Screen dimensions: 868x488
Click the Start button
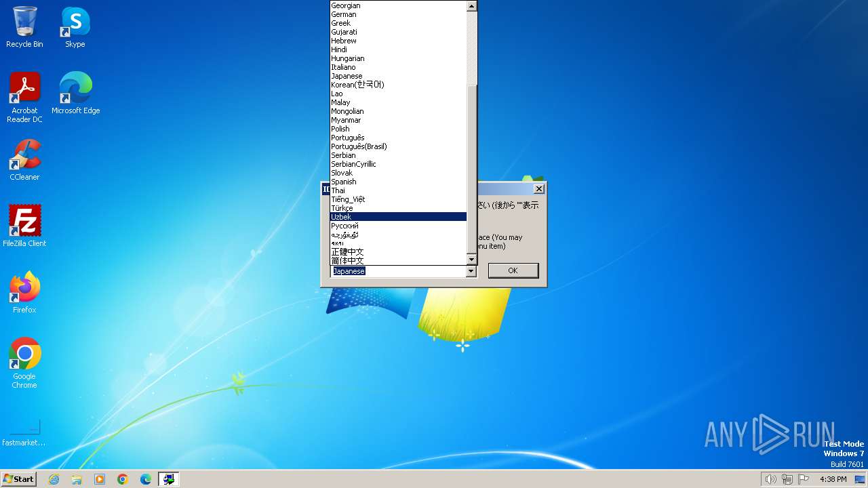point(18,479)
